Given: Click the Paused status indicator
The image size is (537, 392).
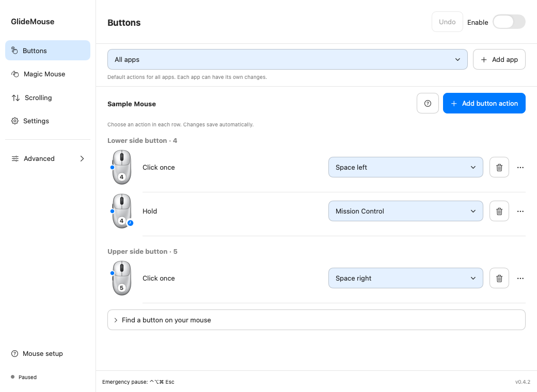Looking at the screenshot, I should tap(24, 377).
